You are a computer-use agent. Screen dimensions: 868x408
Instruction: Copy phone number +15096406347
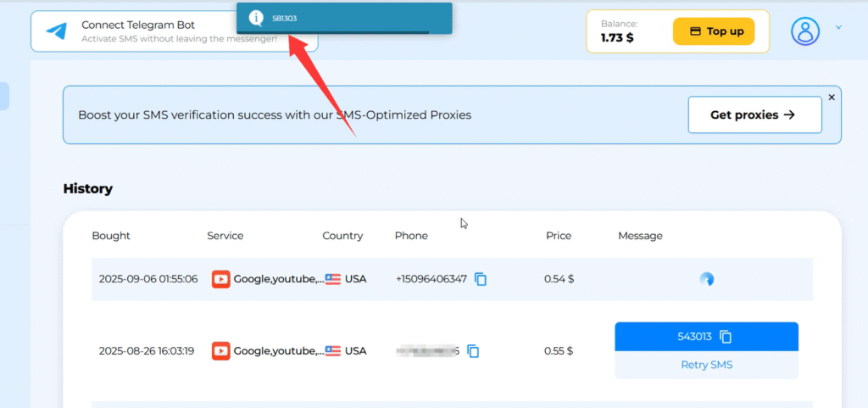click(x=481, y=279)
